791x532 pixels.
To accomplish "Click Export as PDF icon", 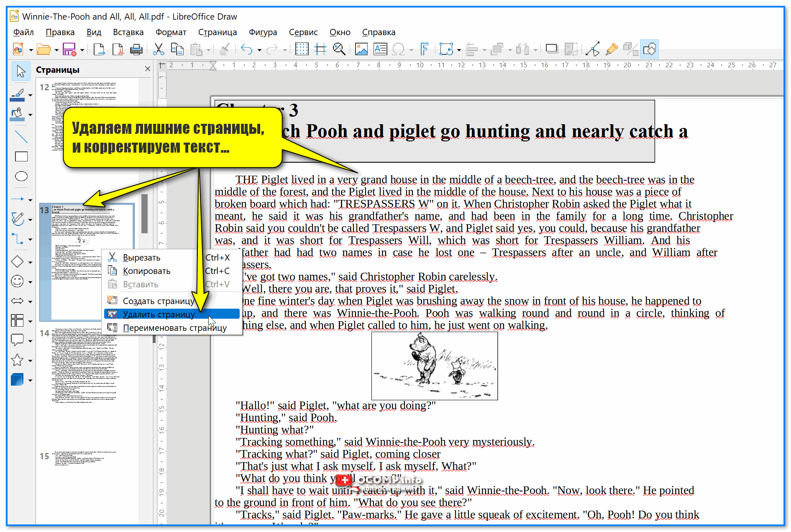I will click(118, 49).
